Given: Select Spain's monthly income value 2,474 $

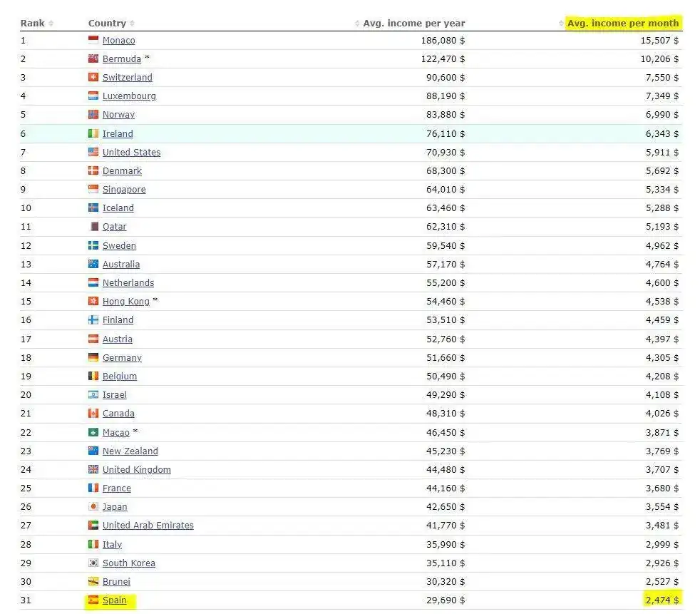Looking at the screenshot, I should (x=662, y=600).
